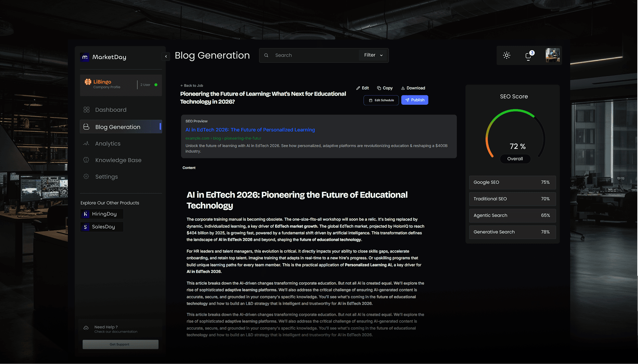Image resolution: width=638 pixels, height=364 pixels.
Task: Collapse the sidebar with the chevron button
Action: click(x=166, y=56)
